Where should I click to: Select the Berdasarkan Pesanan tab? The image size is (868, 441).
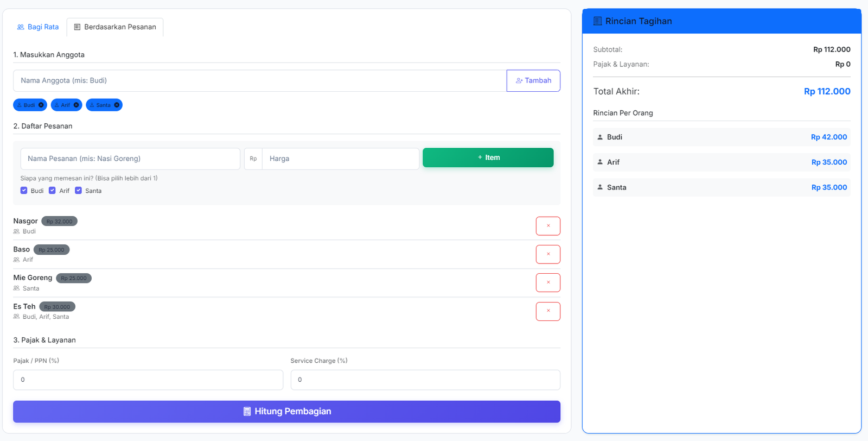115,27
